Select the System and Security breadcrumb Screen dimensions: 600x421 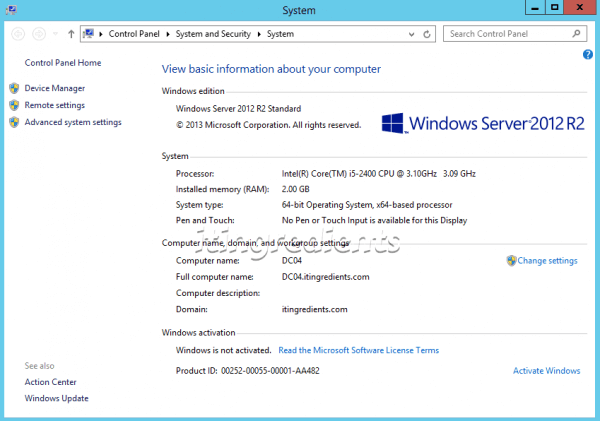click(214, 34)
